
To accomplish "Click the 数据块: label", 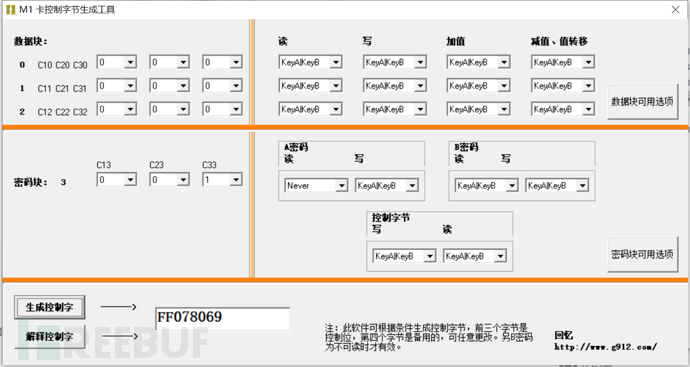I will tap(30, 41).
